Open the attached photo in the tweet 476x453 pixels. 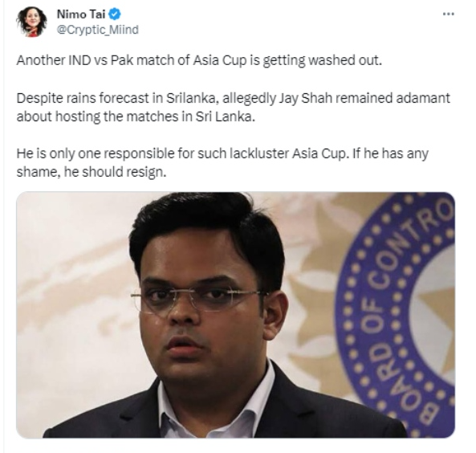pos(235,315)
